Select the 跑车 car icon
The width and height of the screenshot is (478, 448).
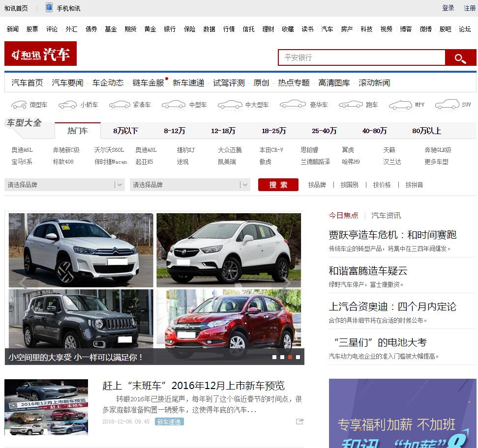coord(351,105)
